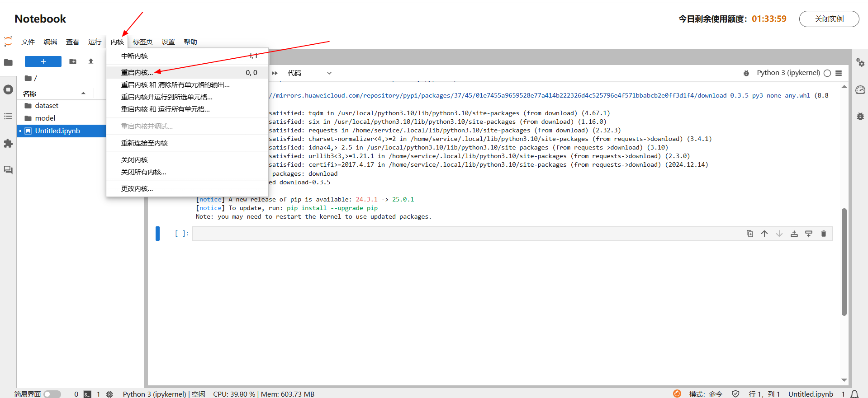The image size is (868, 398).
Task: Insert a cell below the active cell
Action: pyautogui.click(x=809, y=234)
